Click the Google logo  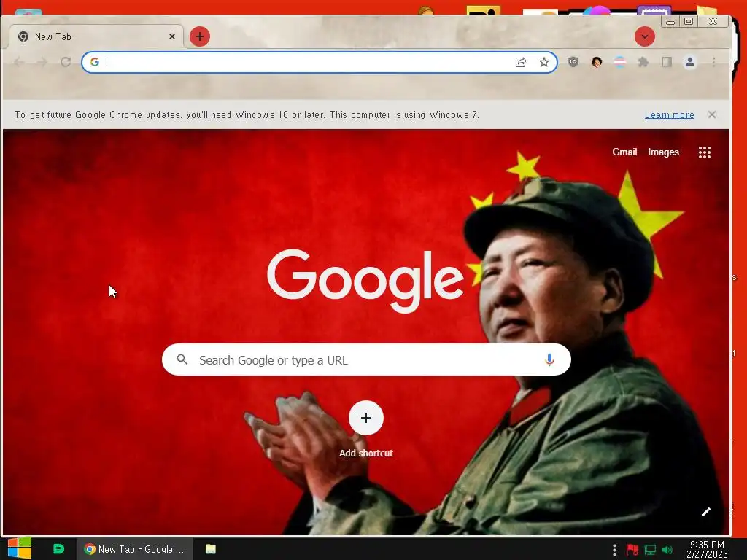coord(365,281)
